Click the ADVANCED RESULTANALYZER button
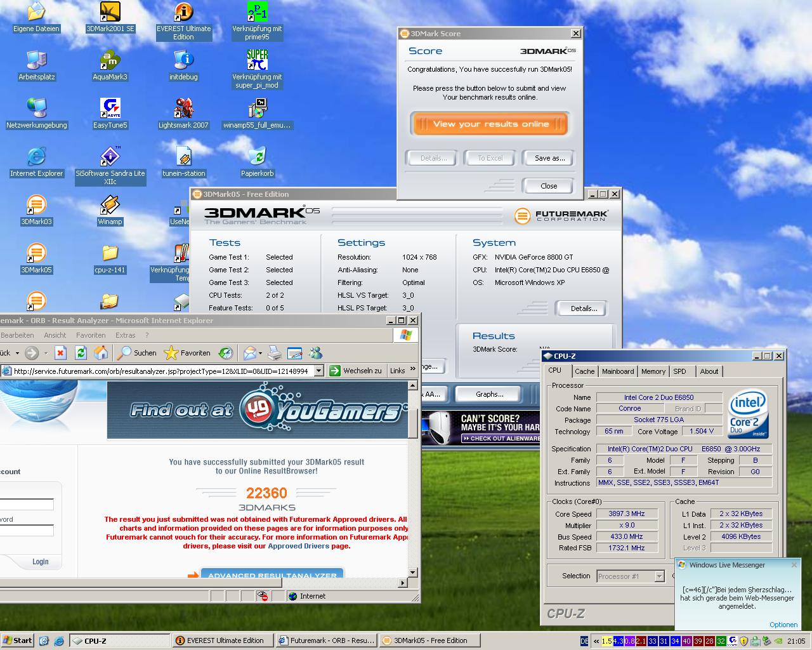 coord(272,574)
